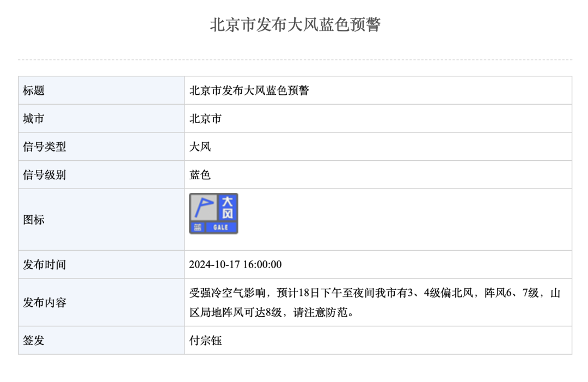Select the signer name 付宗钰
The width and height of the screenshot is (588, 382).
tap(205, 341)
